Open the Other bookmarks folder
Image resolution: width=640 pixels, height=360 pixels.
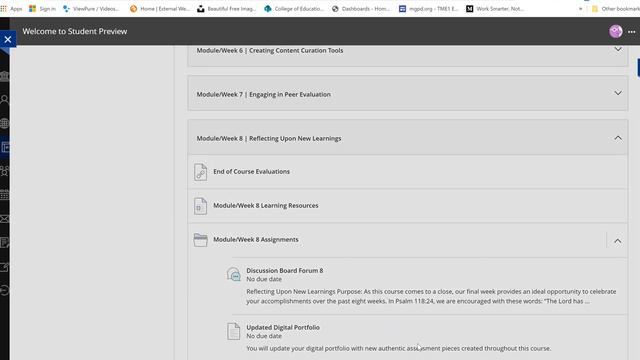click(x=616, y=9)
